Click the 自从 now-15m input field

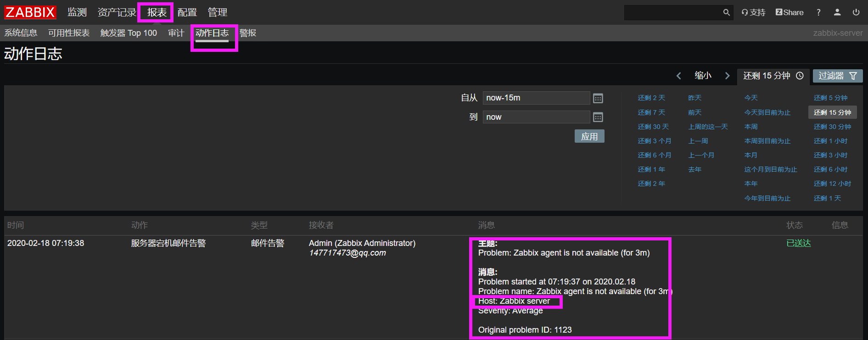tap(536, 98)
